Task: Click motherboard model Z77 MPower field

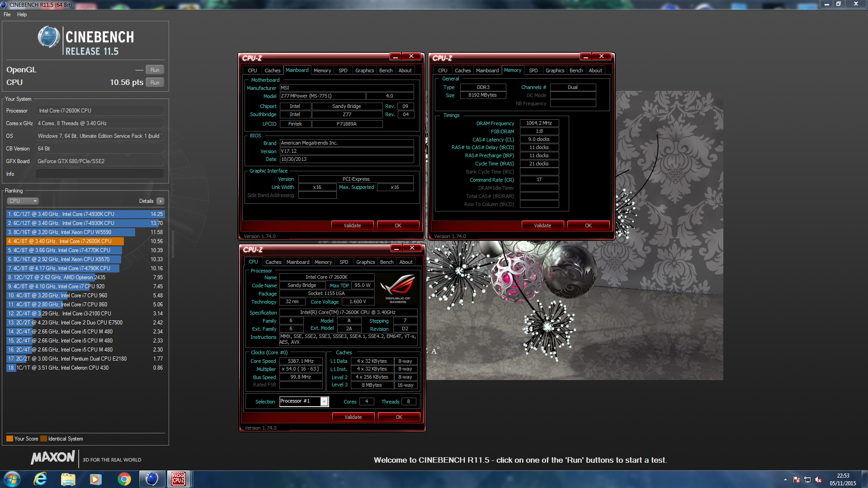Action: coord(322,96)
